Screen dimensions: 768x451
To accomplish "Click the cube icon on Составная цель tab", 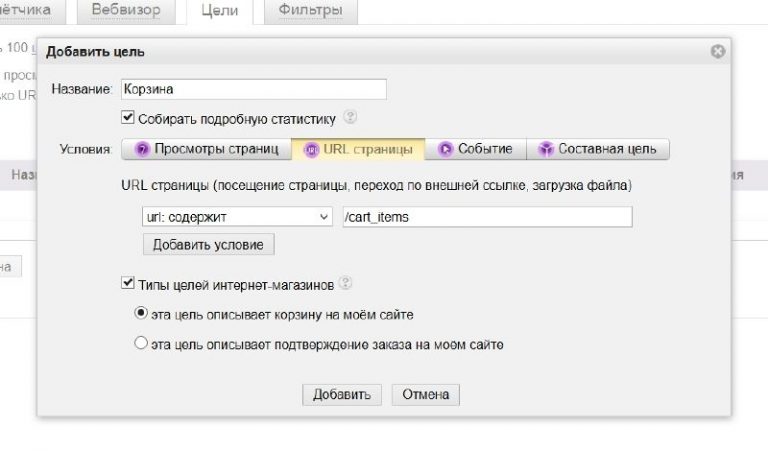I will point(545,149).
